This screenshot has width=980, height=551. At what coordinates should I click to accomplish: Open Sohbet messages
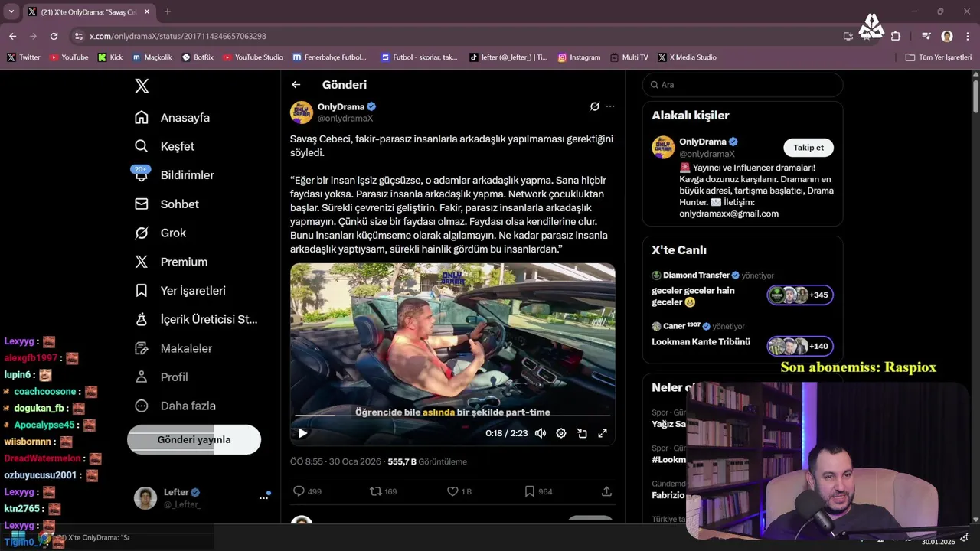167,204
